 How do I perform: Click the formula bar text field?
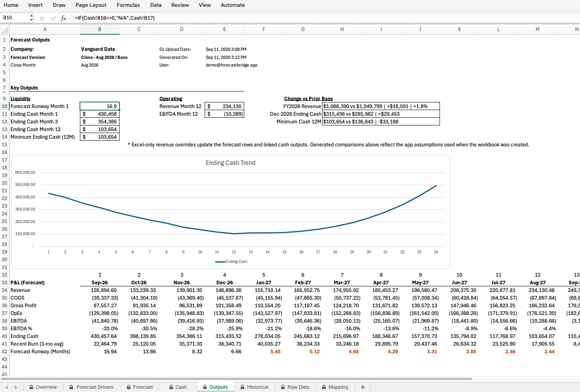click(x=326, y=18)
